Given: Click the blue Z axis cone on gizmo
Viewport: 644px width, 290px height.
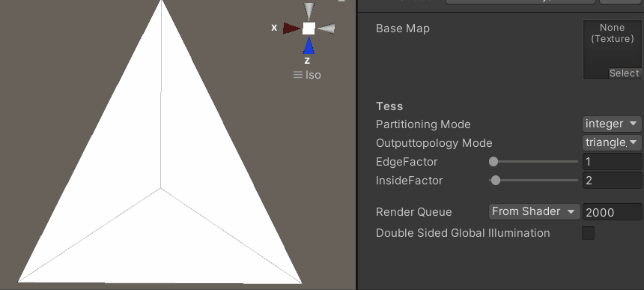Looking at the screenshot, I should point(309,45).
